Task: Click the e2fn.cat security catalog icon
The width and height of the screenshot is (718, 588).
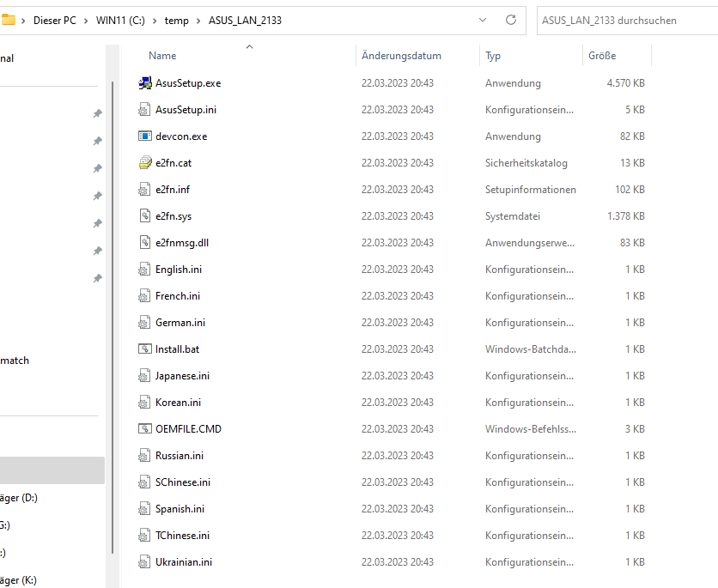Action: click(144, 162)
